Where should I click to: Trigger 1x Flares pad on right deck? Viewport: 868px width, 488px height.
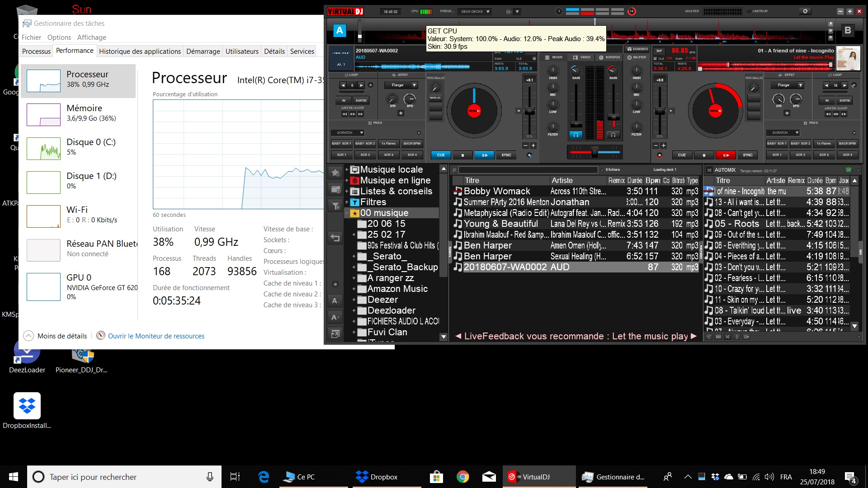(824, 144)
